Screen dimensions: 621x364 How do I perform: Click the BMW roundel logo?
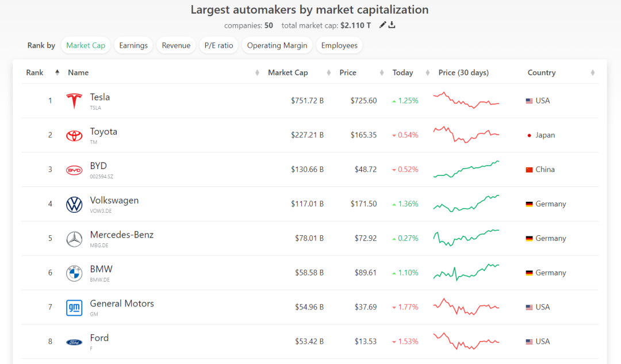pos(74,273)
